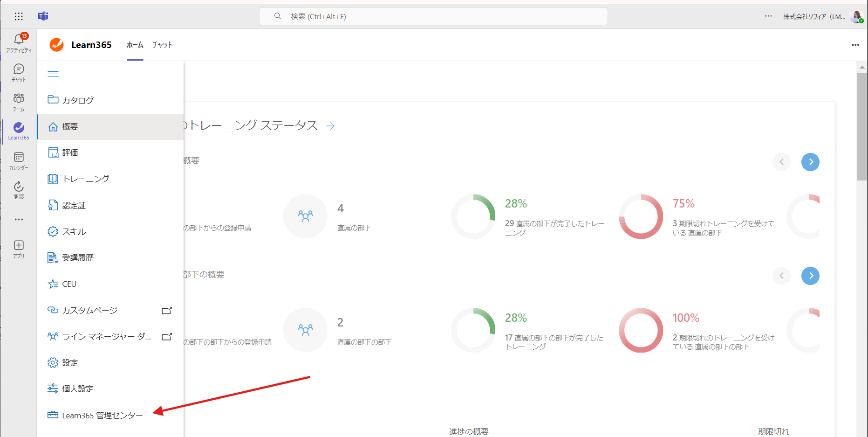Open Approvals (承認) app in the rail
Image resolution: width=868 pixels, height=437 pixels.
coord(19,190)
